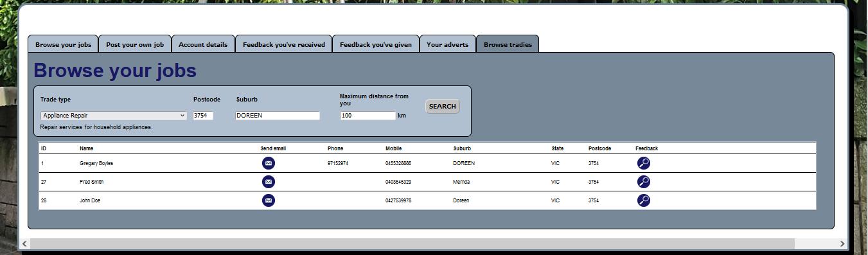The height and width of the screenshot is (255, 868).
Task: Go to Account details tab
Action: [x=203, y=44]
